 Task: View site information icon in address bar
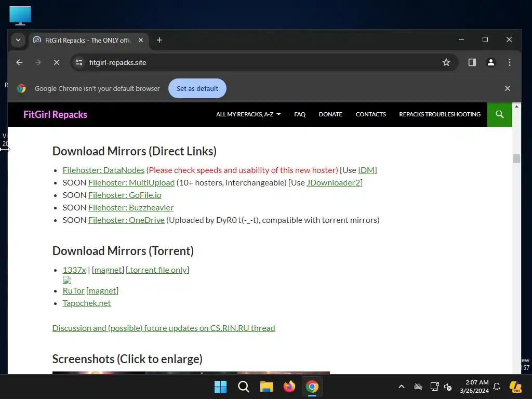(79, 62)
